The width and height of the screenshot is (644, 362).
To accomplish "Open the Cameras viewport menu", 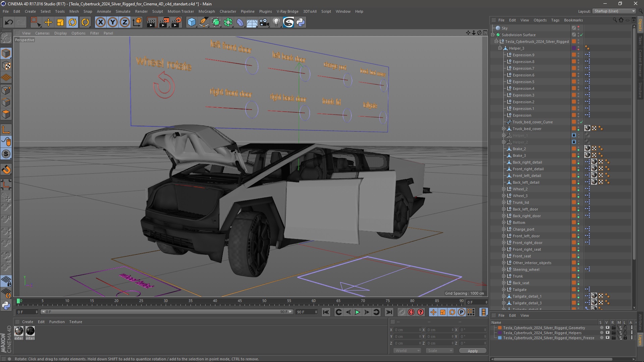I will 42,33.
